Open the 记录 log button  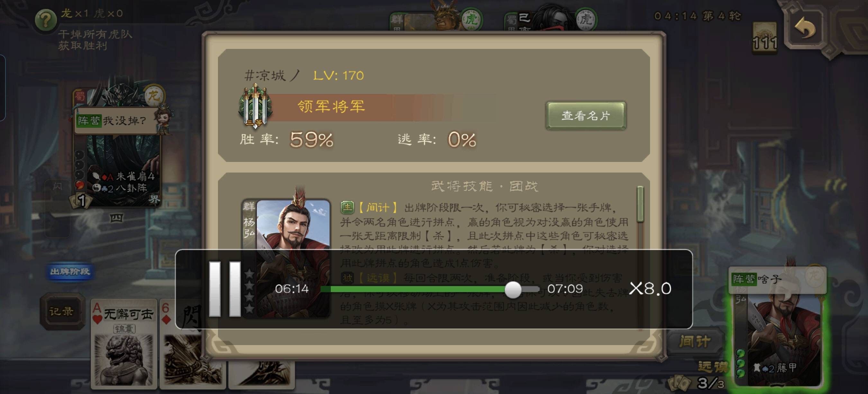tap(62, 311)
